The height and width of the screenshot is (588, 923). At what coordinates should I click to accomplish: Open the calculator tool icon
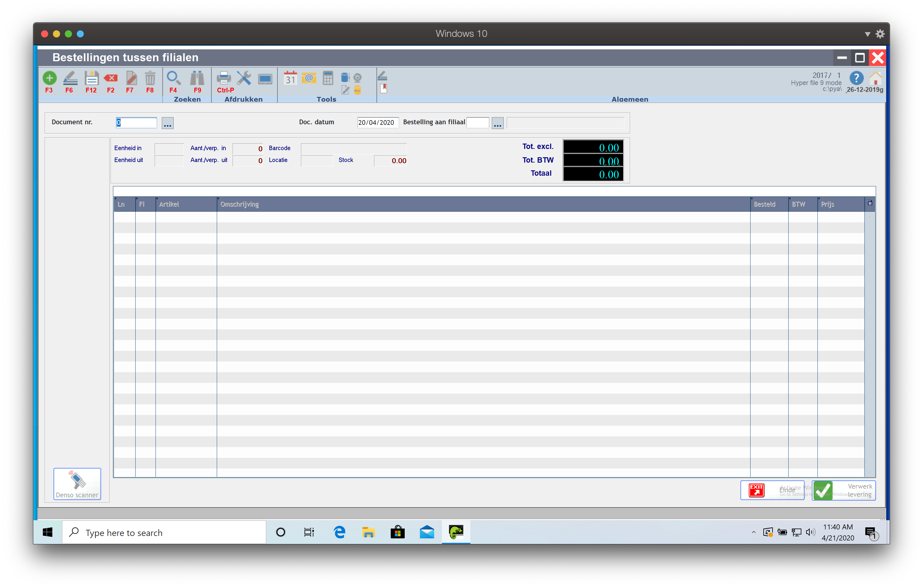tap(328, 78)
